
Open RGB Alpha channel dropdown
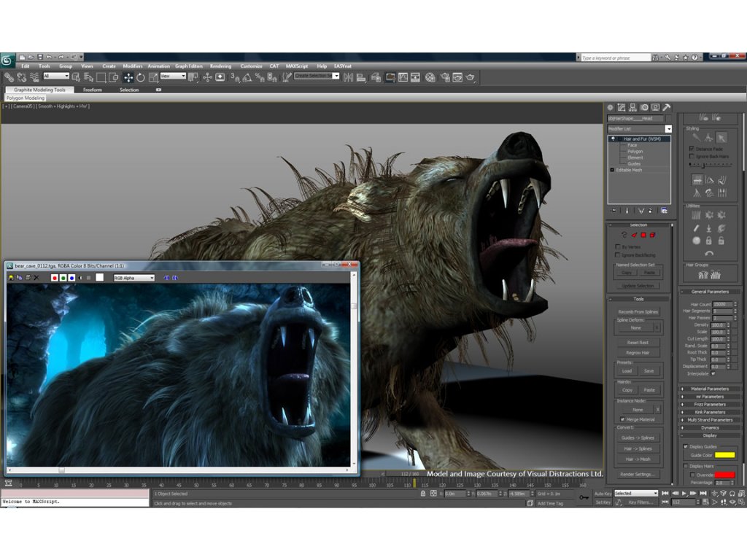click(133, 278)
